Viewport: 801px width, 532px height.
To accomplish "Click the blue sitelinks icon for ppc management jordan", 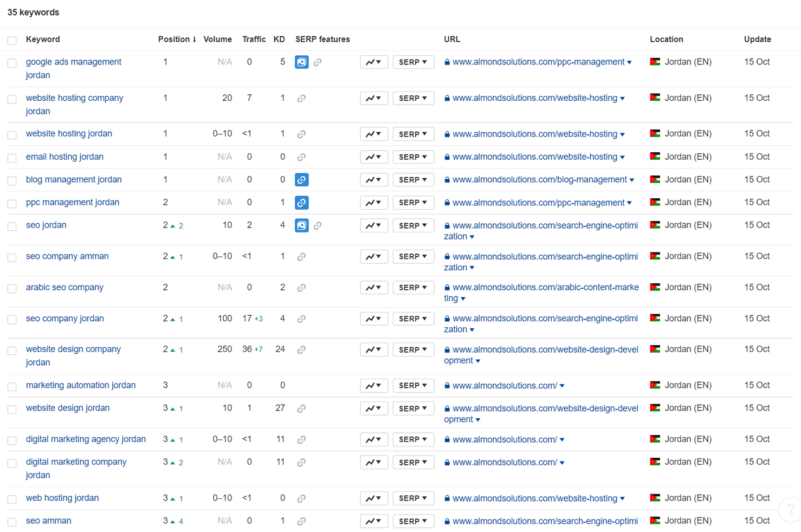I will pyautogui.click(x=302, y=203).
